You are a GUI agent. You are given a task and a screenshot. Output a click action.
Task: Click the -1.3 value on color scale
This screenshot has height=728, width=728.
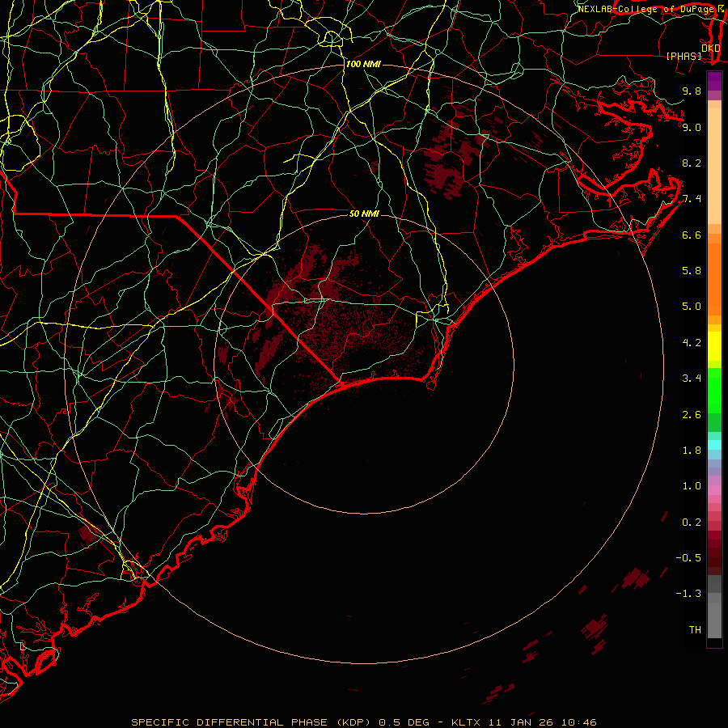(688, 594)
